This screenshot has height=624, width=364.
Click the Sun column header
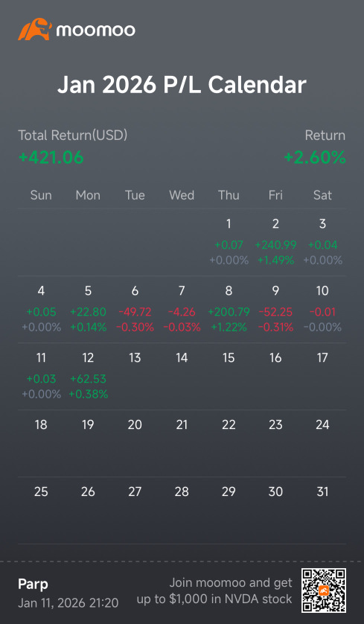41,195
